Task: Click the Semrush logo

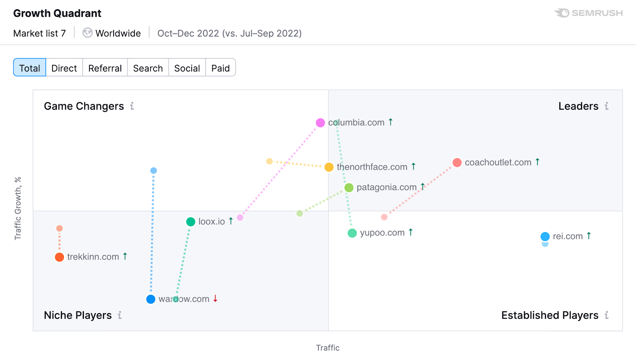Action: 588,13
